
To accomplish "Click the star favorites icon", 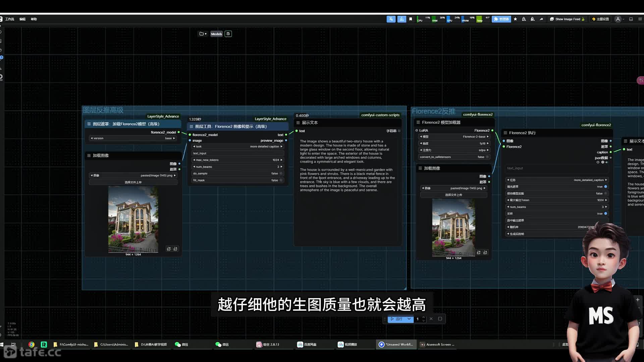I will 515,19.
